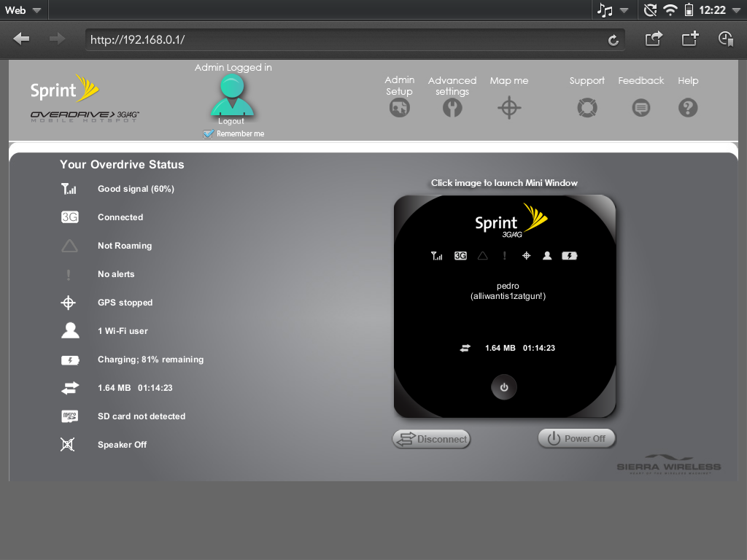The image size is (747, 560).
Task: Toggle the Remember me checkbox
Action: 208,134
